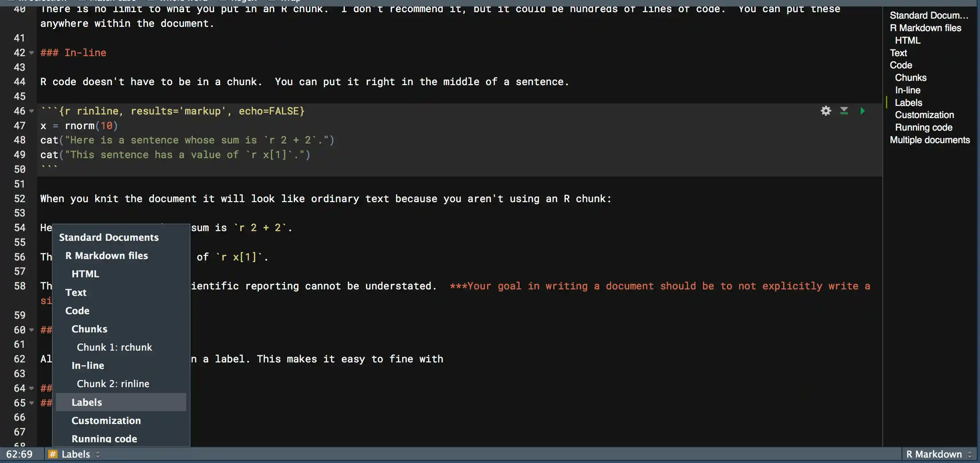
Task: Go to Multiple documents in outline pane
Action: (930, 140)
